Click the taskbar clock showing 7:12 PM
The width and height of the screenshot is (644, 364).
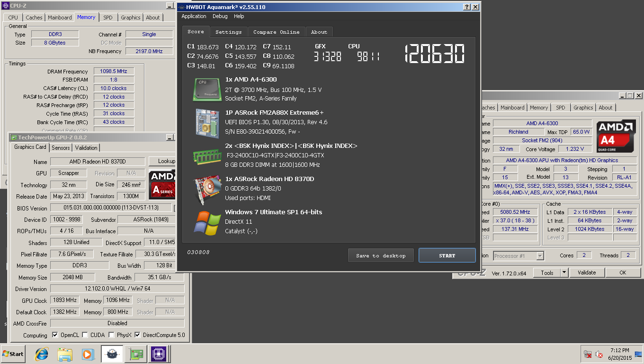(x=620, y=350)
